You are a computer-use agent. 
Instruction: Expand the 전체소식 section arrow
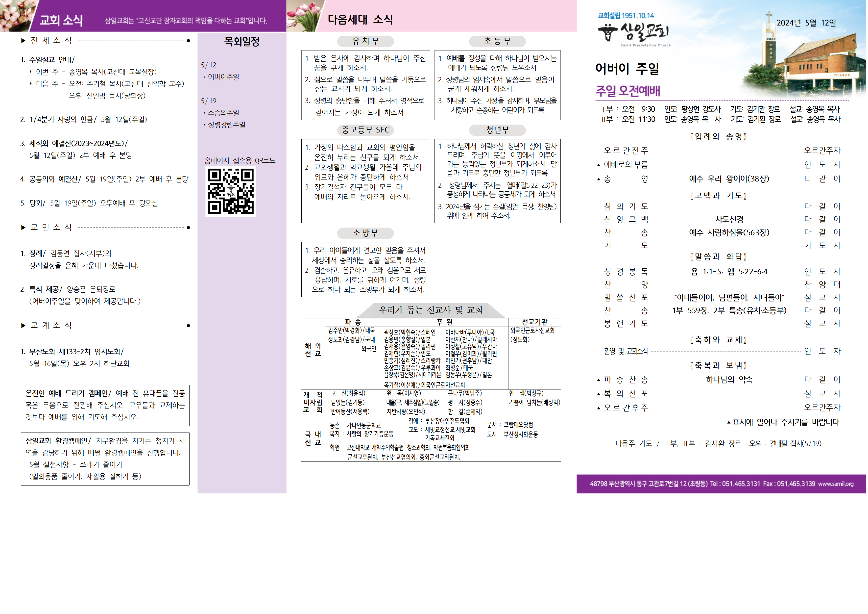pos(24,41)
